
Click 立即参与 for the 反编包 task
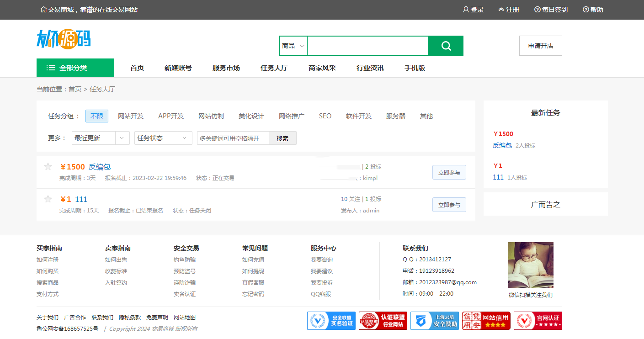tap(449, 172)
